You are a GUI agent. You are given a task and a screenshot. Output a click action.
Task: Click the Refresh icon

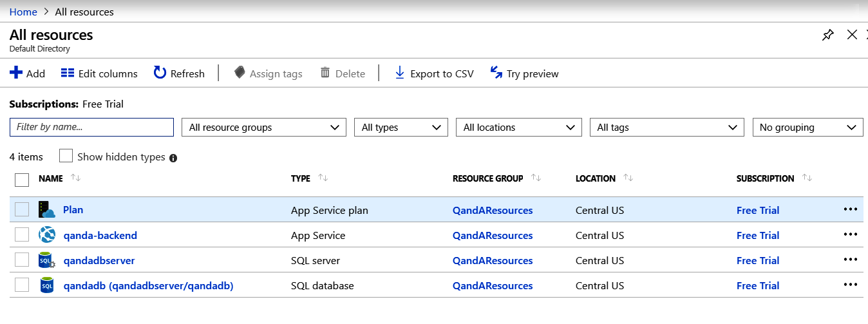[x=160, y=73]
